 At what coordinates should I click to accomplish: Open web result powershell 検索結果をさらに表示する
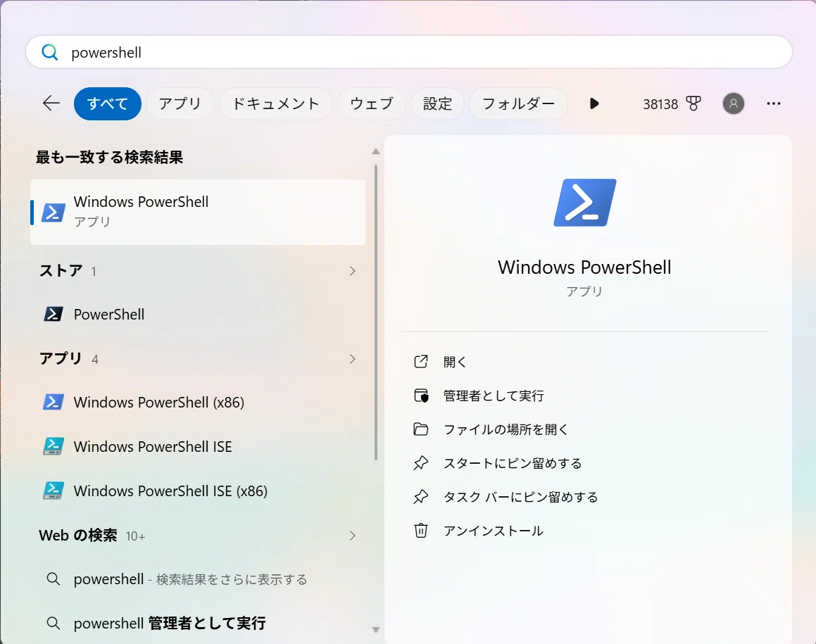(198, 579)
